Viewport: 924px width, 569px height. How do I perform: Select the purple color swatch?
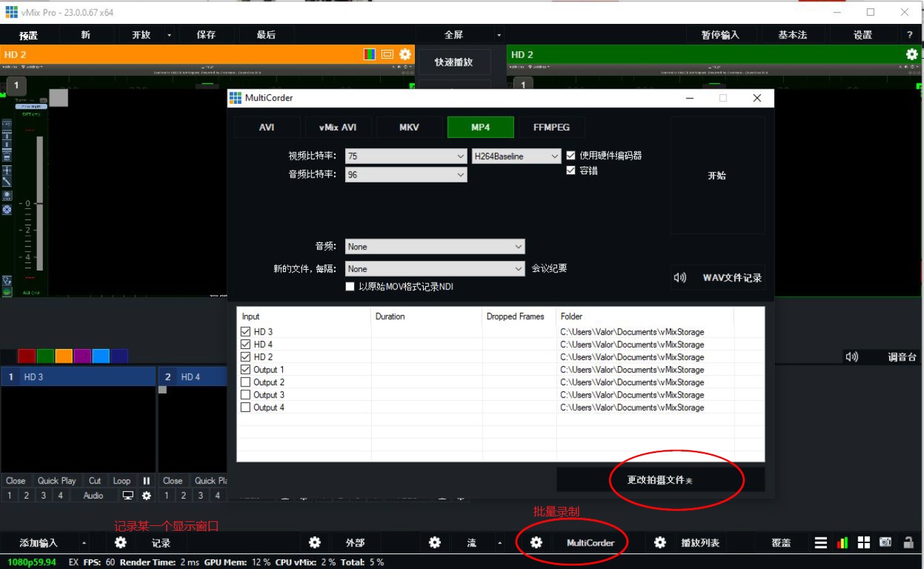click(x=82, y=356)
